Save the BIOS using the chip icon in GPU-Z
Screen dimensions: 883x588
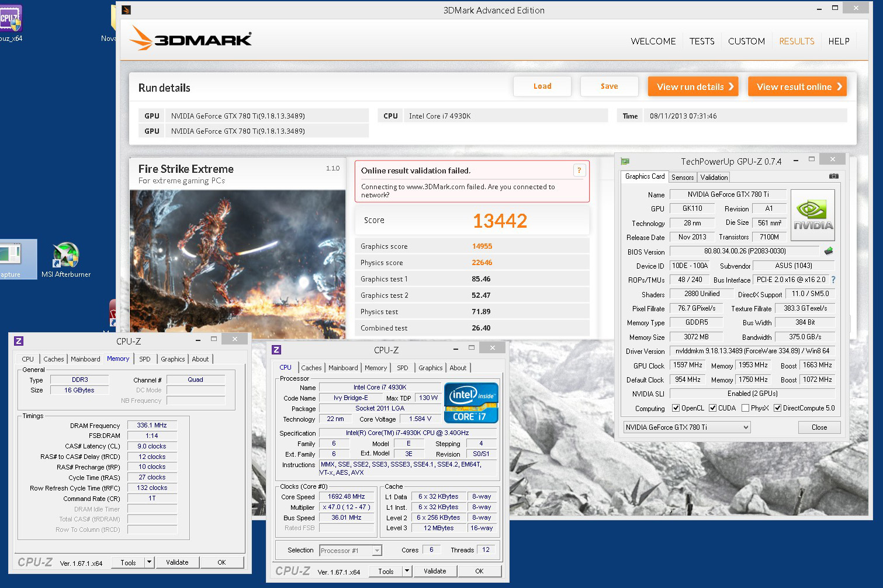pyautogui.click(x=829, y=251)
